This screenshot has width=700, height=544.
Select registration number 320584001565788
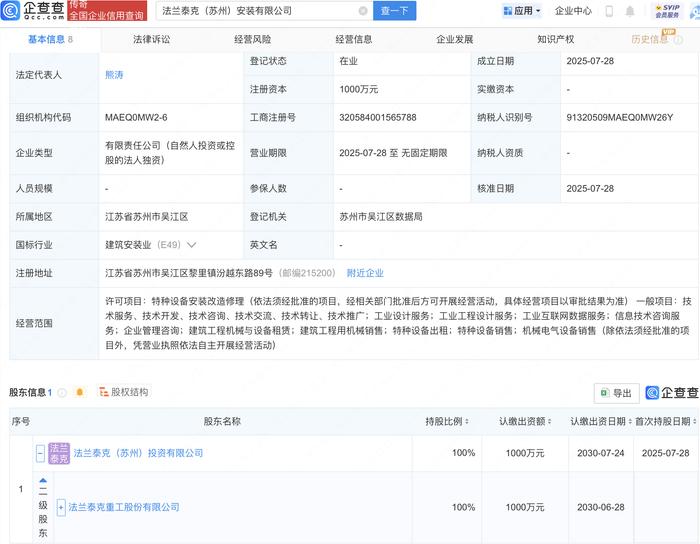pos(378,118)
